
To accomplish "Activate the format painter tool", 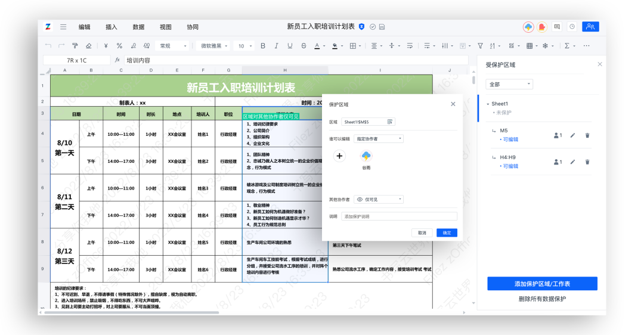I will 75,45.
